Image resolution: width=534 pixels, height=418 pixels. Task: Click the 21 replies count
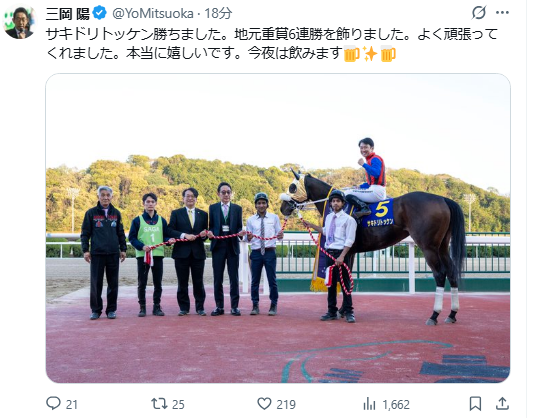(72, 404)
